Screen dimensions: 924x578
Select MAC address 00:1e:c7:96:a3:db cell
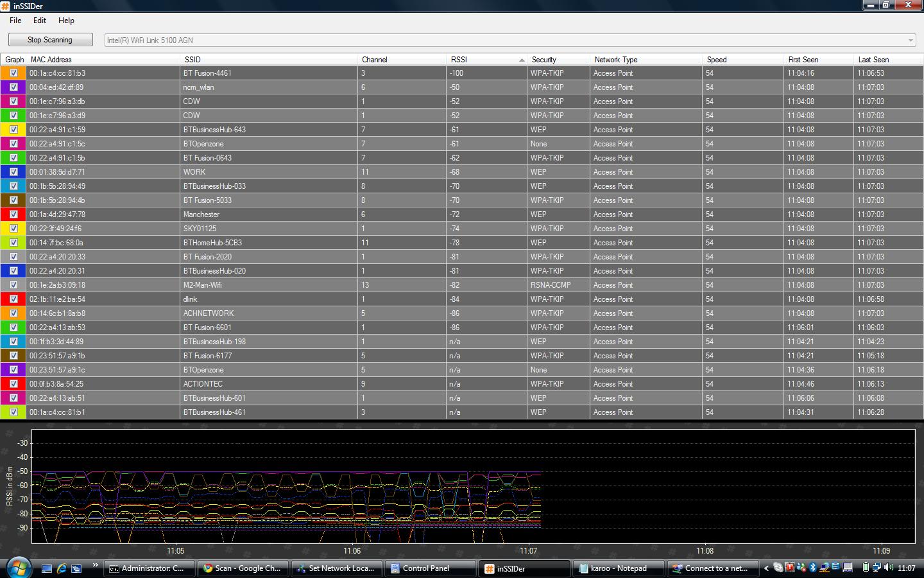click(x=103, y=101)
